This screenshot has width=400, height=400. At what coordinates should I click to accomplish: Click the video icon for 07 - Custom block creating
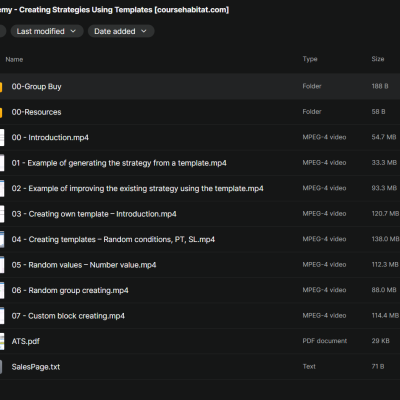coord(2,316)
